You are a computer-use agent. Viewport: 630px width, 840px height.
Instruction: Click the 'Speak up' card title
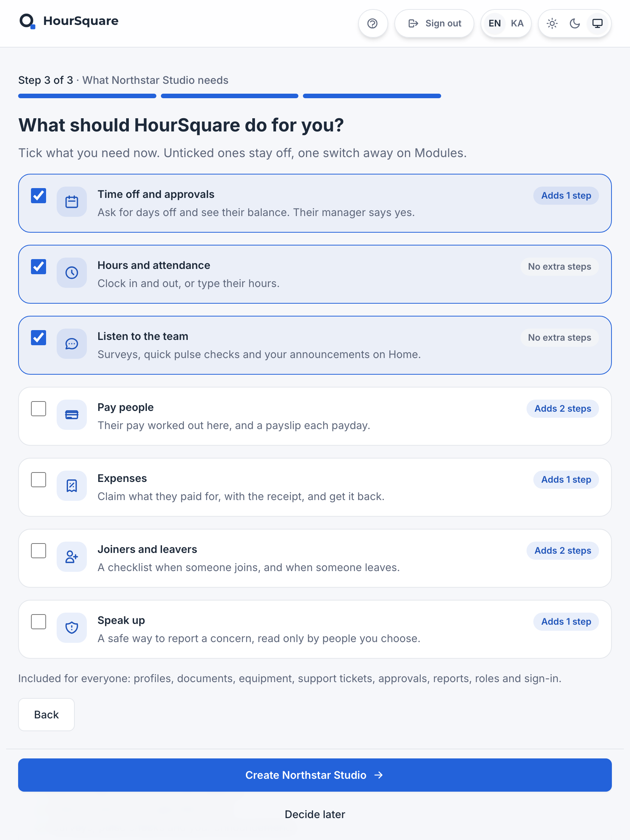point(121,621)
